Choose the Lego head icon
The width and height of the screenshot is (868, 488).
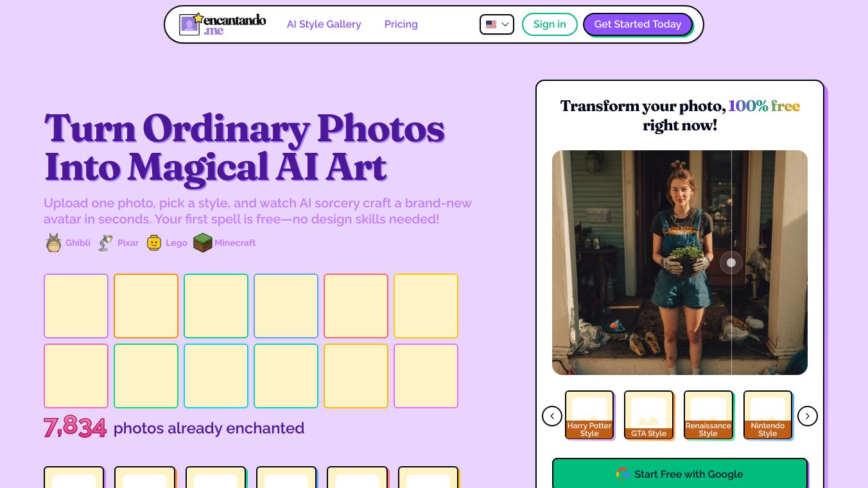coord(154,243)
